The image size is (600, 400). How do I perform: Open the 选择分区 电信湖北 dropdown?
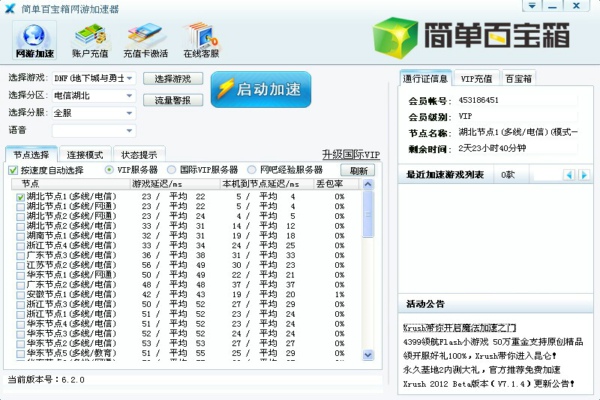pos(94,95)
